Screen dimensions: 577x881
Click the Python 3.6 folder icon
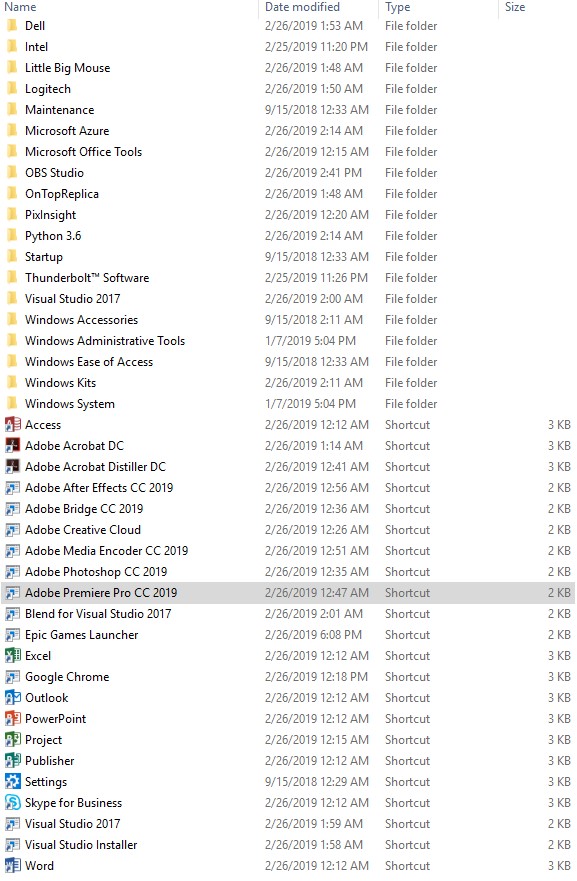coord(12,235)
